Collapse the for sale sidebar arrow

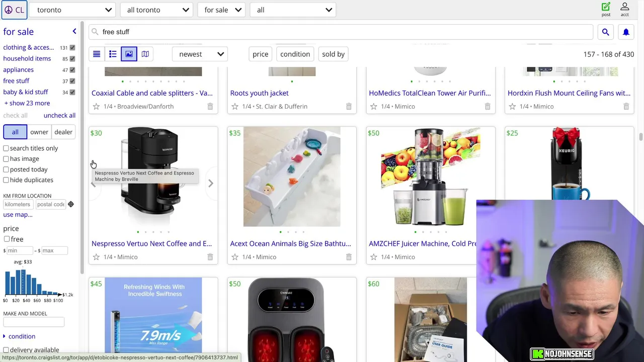pyautogui.click(x=74, y=32)
